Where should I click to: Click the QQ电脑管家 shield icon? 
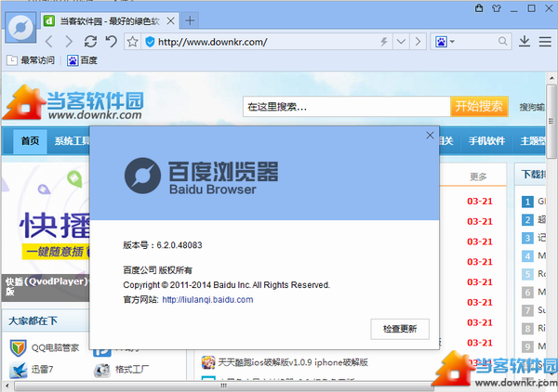pos(18,348)
